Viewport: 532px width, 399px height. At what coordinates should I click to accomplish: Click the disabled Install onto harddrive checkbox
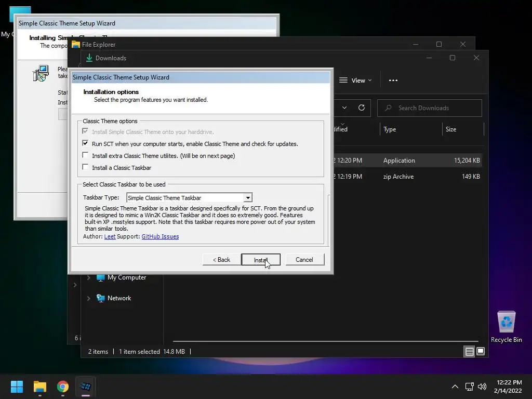pyautogui.click(x=85, y=131)
